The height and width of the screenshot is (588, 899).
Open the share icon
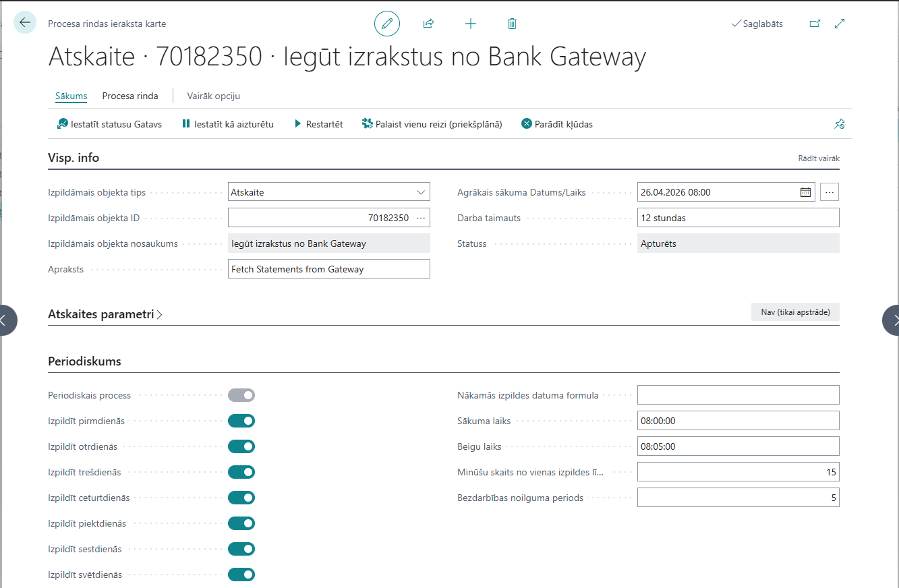pyautogui.click(x=428, y=24)
